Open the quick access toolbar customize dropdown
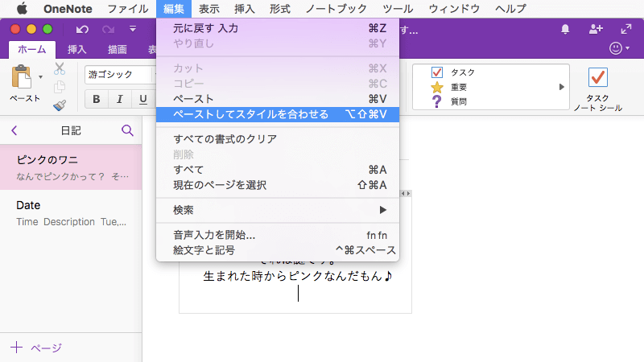The image size is (644, 362). 133,29
